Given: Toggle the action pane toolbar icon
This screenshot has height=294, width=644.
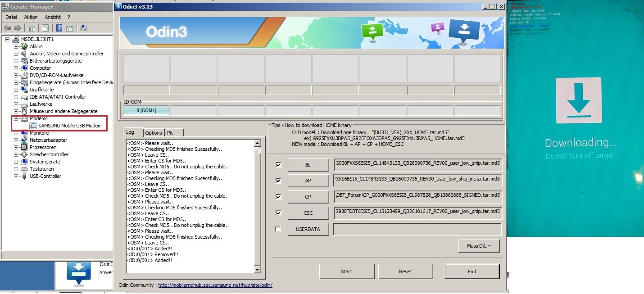Looking at the screenshot, I should 70,28.
